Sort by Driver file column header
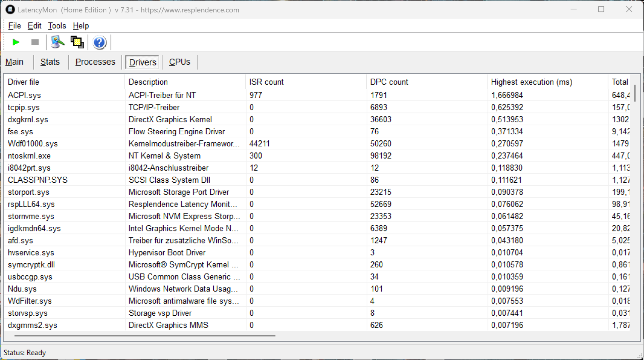The width and height of the screenshot is (644, 360). click(x=64, y=82)
